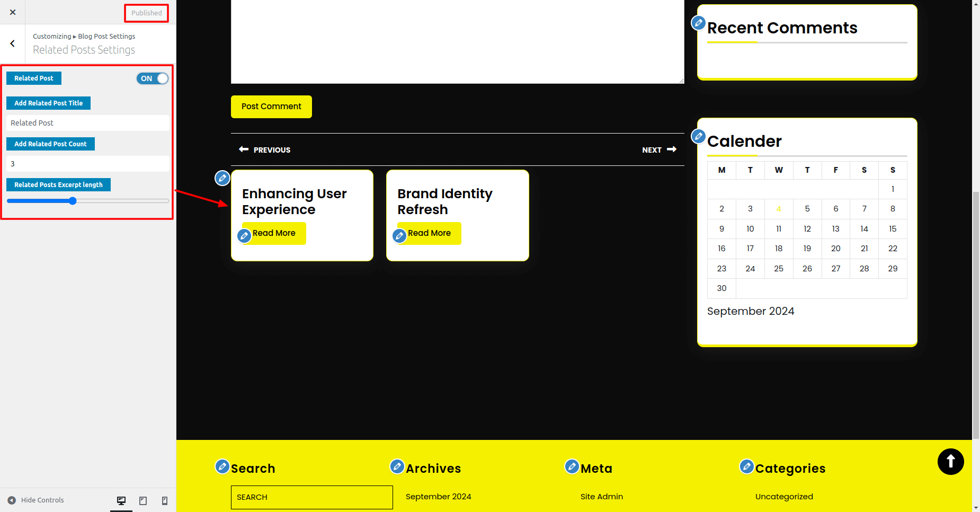Screen dimensions: 980x512
Task: Switch to tablet preview mode
Action: (x=143, y=500)
